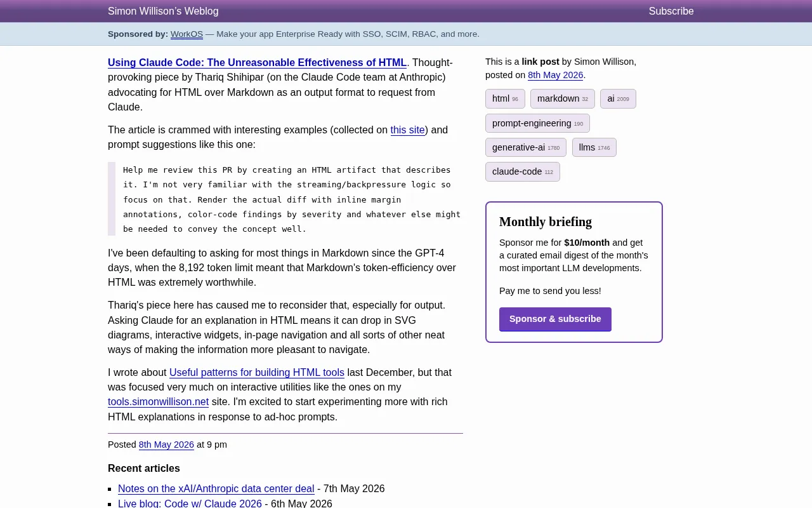Open Simon Willison's Weblog home link

[x=163, y=11]
